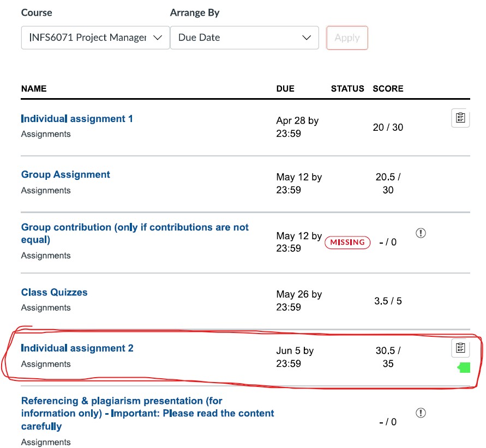Open the Group Assignment link

pyautogui.click(x=65, y=174)
